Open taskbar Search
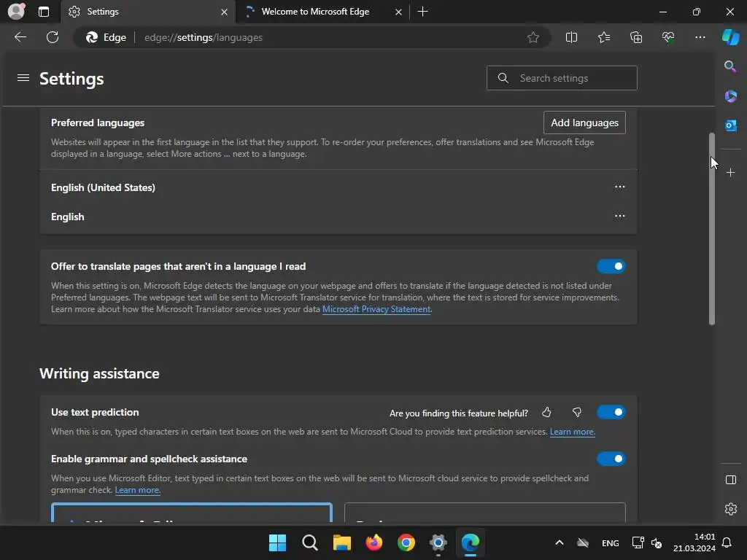This screenshot has height=560, width=747. pyautogui.click(x=309, y=542)
